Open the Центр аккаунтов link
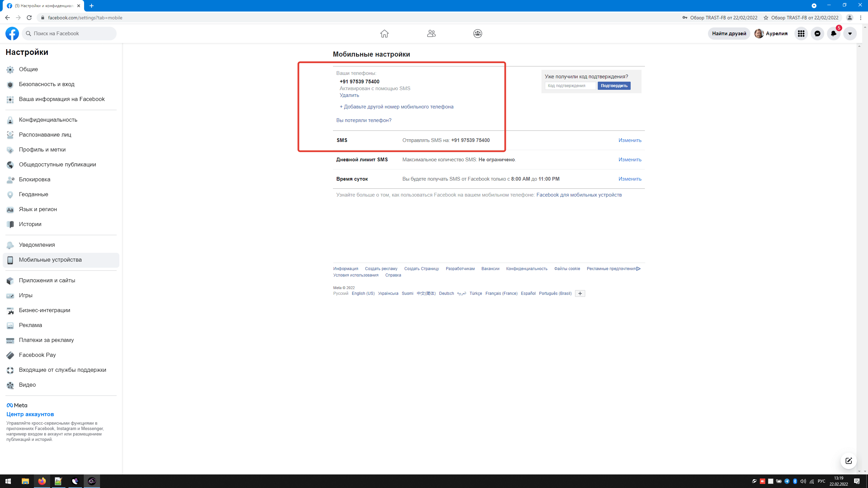Screen dimensions: 868x488 tap(30, 414)
